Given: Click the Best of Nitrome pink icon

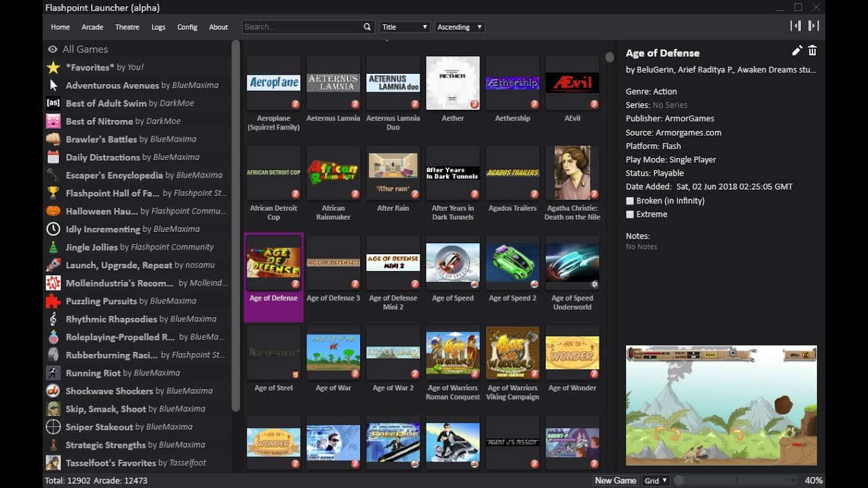Looking at the screenshot, I should point(53,121).
